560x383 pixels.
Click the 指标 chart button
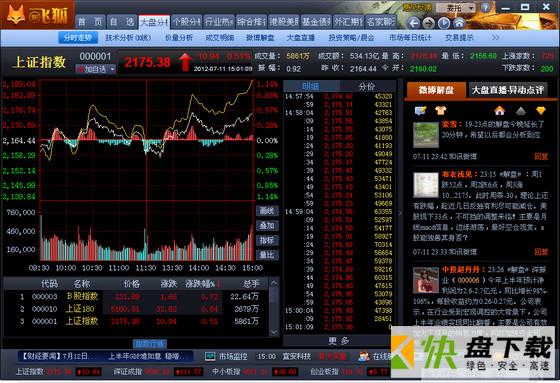(267, 240)
